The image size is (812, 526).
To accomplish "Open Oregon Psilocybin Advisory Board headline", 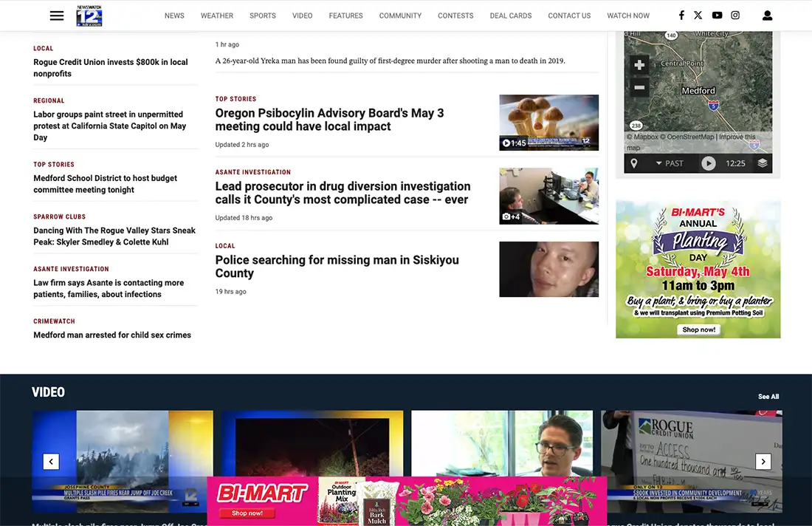I will [x=329, y=120].
